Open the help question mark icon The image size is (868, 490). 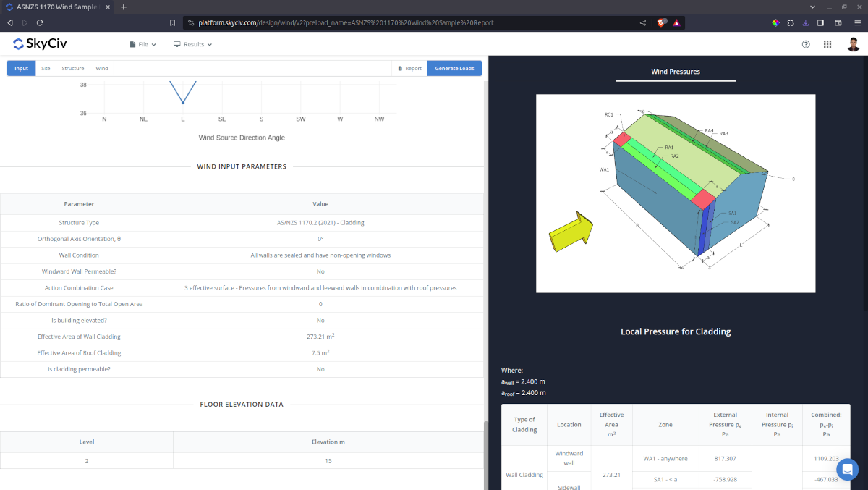(x=806, y=44)
